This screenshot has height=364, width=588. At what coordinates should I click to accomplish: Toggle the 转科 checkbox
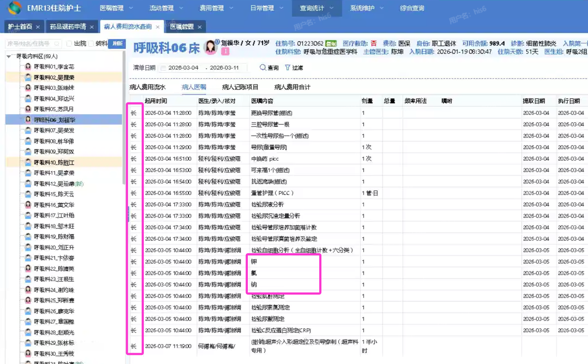(91, 44)
